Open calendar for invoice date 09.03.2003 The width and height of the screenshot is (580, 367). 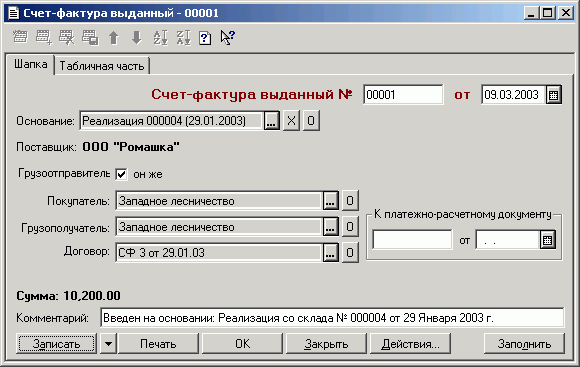(554, 95)
